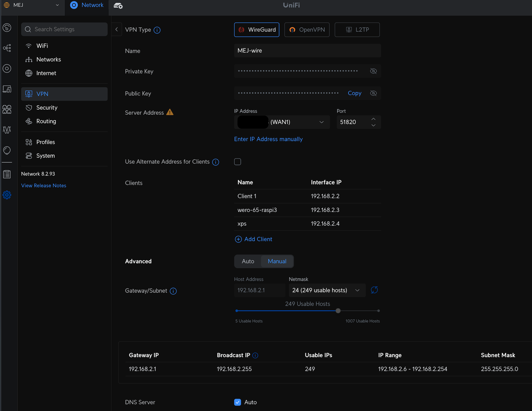Image resolution: width=532 pixels, height=411 pixels.
Task: Open the MEJ site selector dropdown
Action: point(57,5)
